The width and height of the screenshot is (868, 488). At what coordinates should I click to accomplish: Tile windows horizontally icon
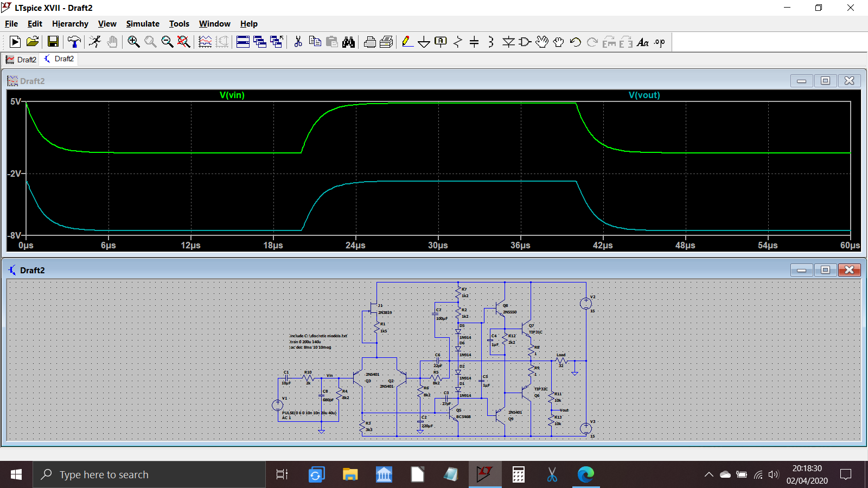(243, 42)
